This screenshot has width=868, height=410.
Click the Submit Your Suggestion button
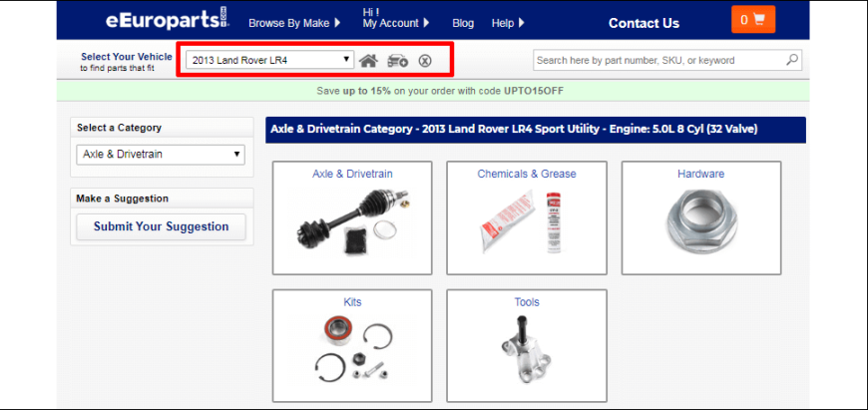click(x=161, y=226)
